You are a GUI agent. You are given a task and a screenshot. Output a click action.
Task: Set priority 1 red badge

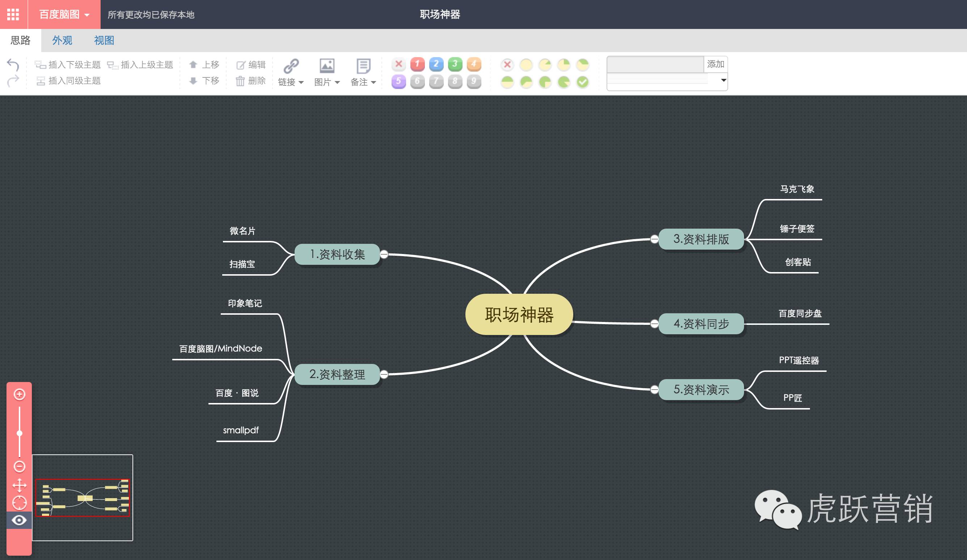point(418,64)
